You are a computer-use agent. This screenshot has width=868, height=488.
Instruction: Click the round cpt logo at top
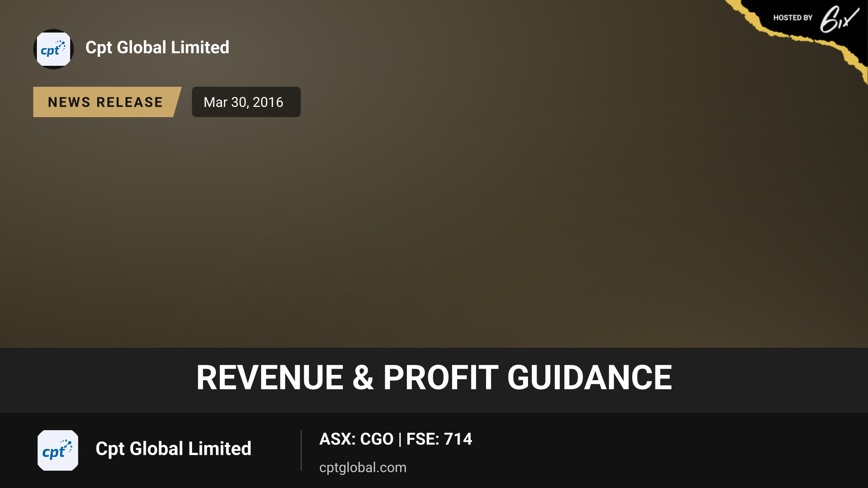point(54,49)
